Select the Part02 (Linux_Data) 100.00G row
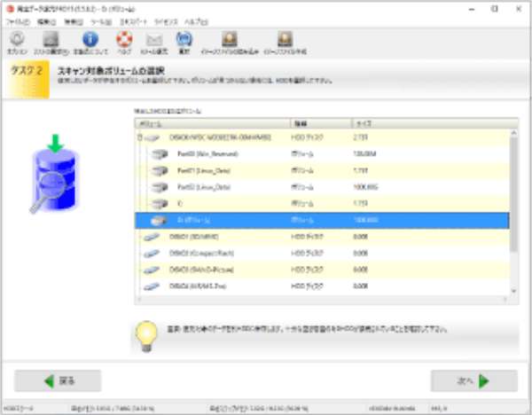This screenshot has width=532, height=415. (x=323, y=187)
